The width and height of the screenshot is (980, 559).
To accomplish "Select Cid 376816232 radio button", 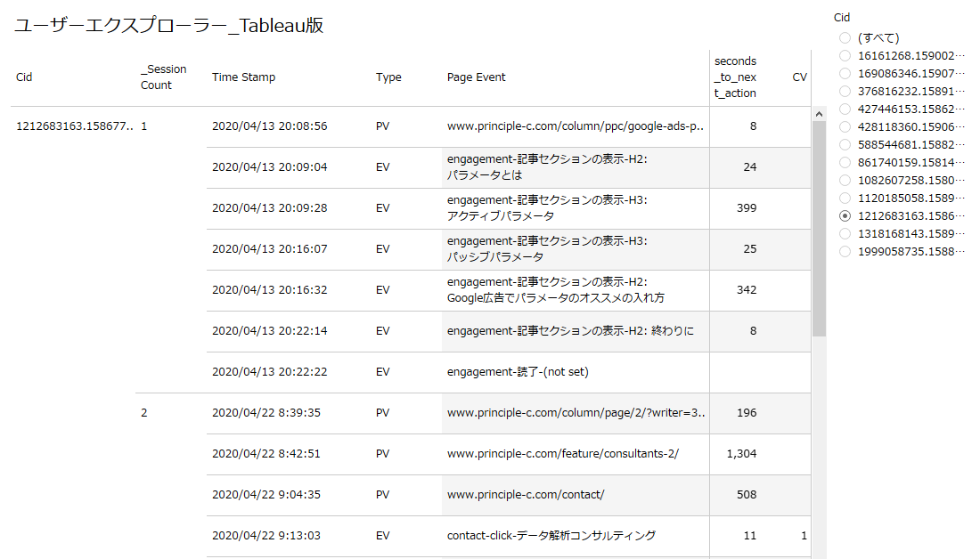I will (x=845, y=92).
